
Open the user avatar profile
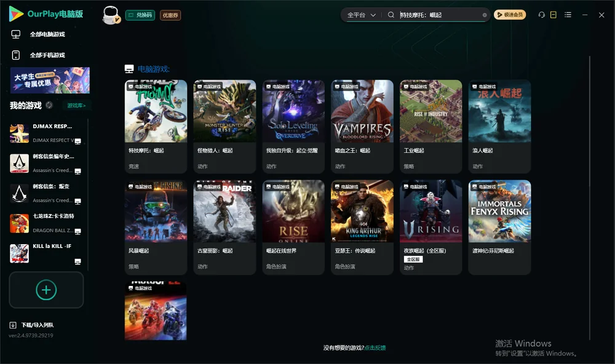pyautogui.click(x=111, y=15)
